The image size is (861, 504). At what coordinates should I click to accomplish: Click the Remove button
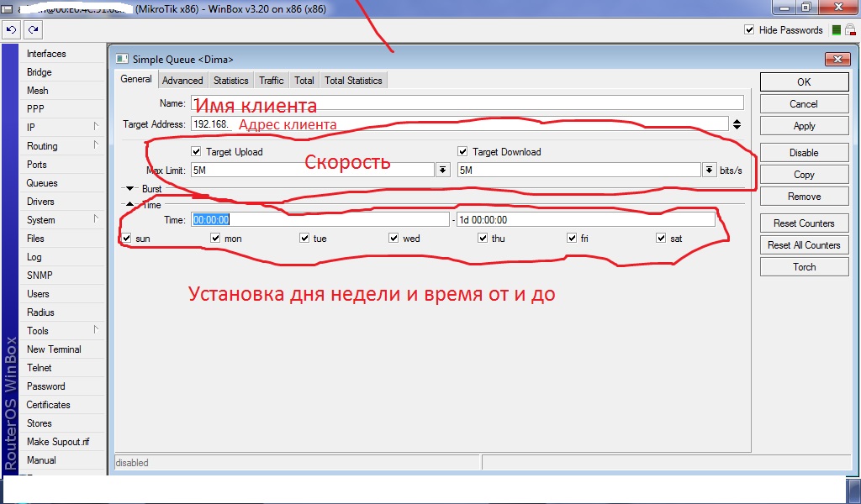coord(805,197)
